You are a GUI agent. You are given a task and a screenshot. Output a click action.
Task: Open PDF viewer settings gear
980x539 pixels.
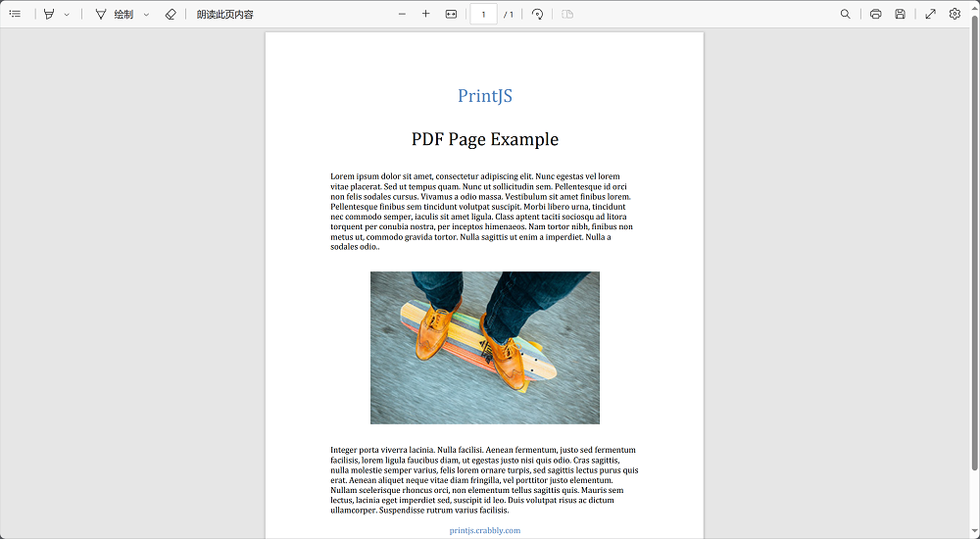coord(955,14)
